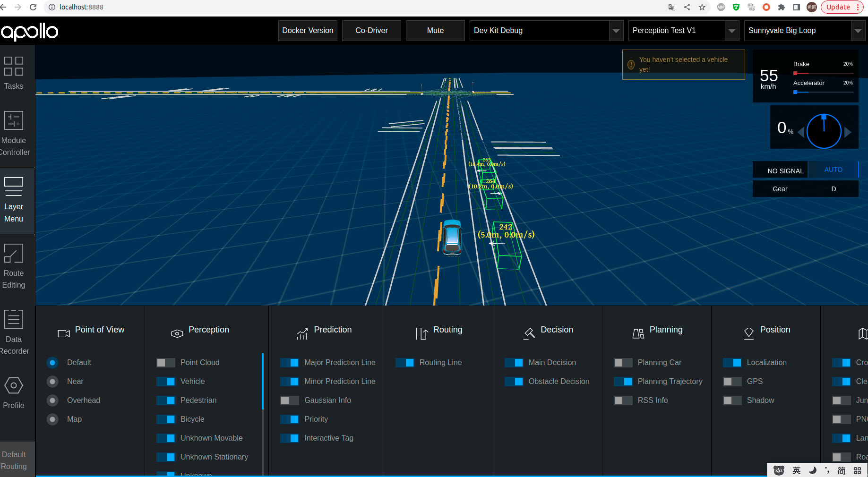Toggle GPS position switch
The image size is (868, 477).
point(732,382)
